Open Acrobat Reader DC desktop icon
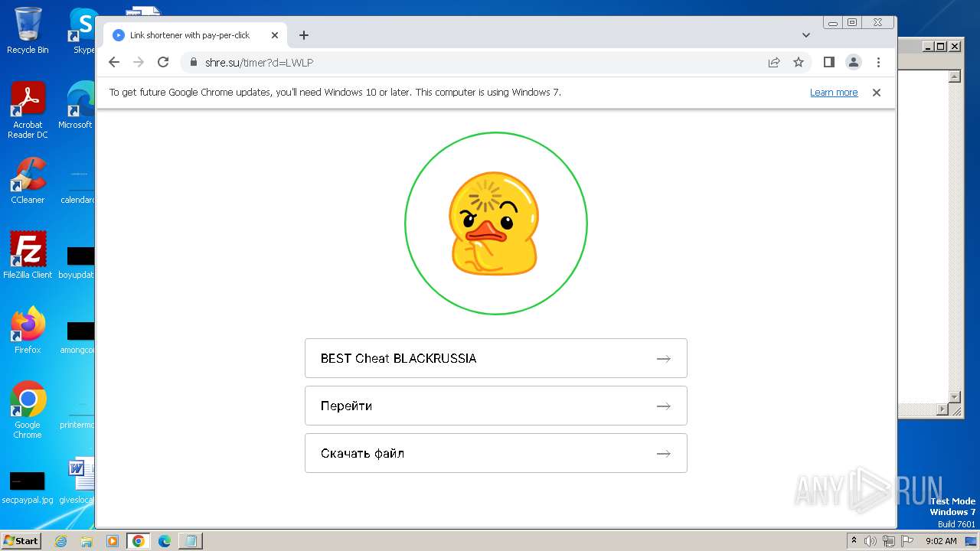 (x=28, y=111)
